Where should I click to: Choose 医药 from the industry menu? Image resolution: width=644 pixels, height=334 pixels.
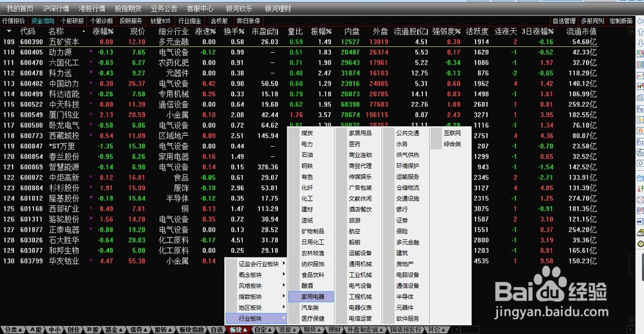354,144
